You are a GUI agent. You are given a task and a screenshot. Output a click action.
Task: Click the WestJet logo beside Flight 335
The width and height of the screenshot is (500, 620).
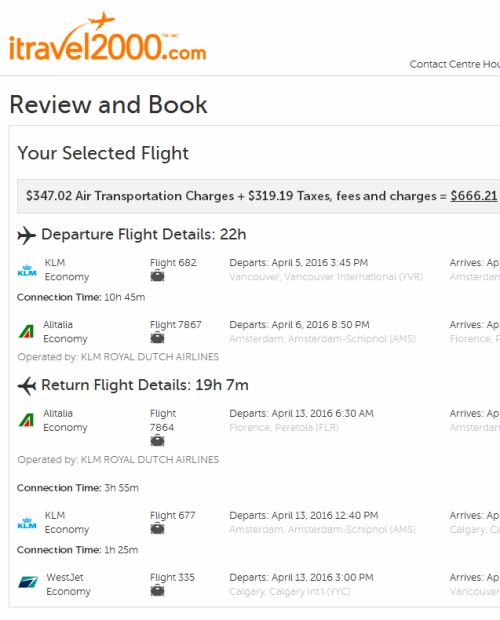pos(28,582)
